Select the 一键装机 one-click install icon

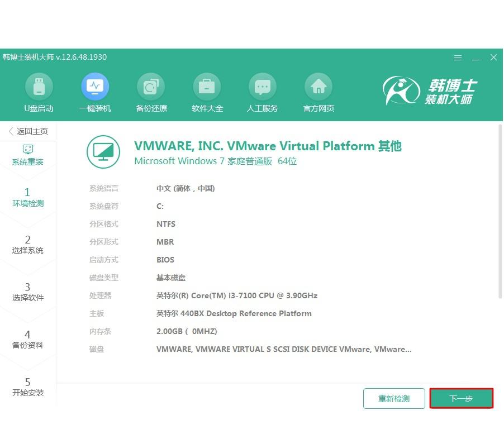[x=95, y=87]
